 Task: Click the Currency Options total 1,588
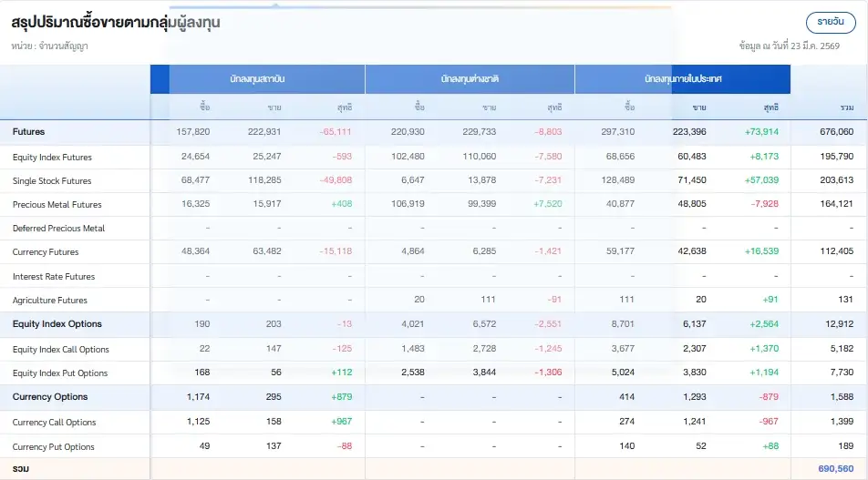[842, 397]
